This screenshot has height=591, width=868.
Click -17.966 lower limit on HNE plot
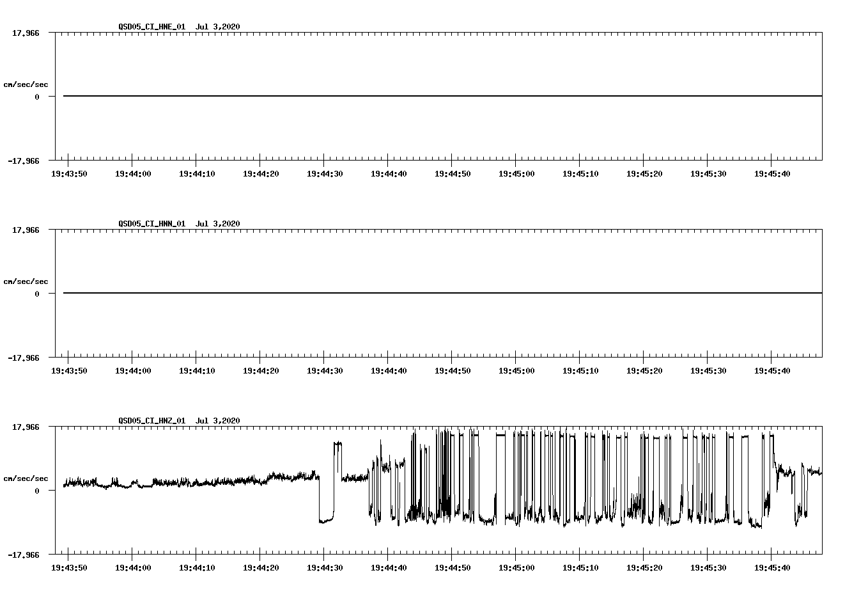[23, 161]
